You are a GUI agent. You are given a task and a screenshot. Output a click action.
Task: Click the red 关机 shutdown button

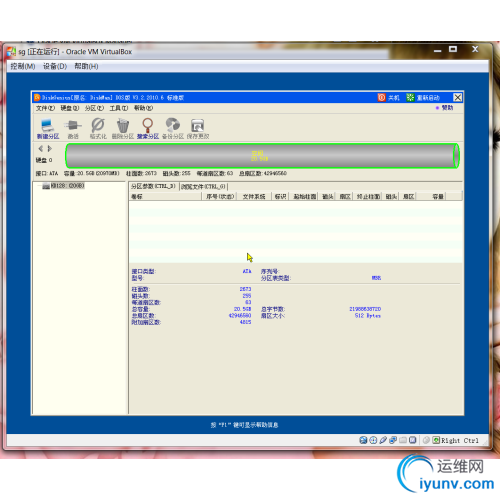(388, 97)
